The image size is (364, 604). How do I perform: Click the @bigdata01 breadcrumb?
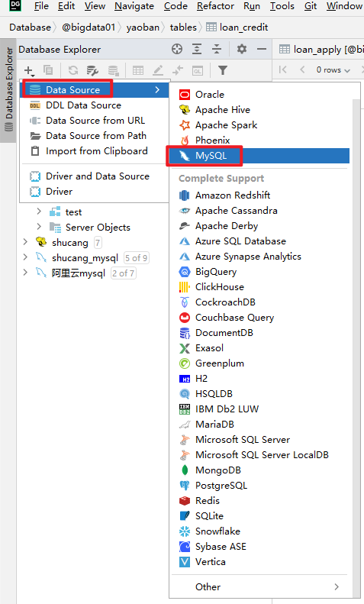click(89, 27)
